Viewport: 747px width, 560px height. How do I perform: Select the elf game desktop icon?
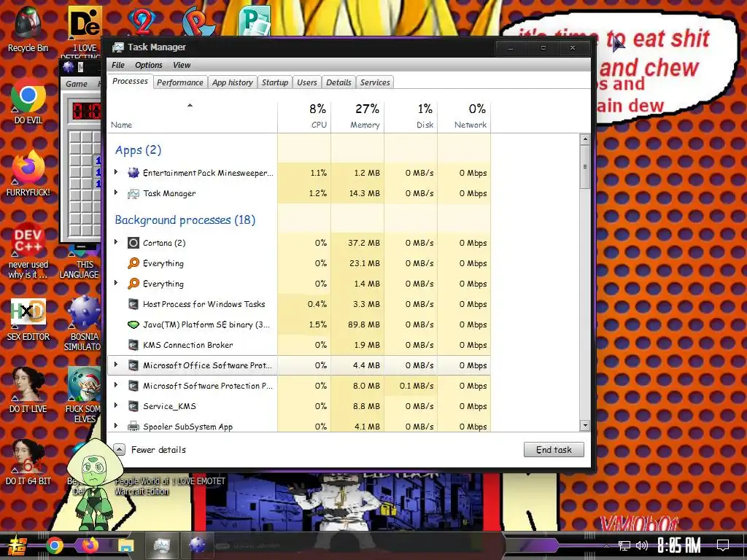(x=84, y=384)
